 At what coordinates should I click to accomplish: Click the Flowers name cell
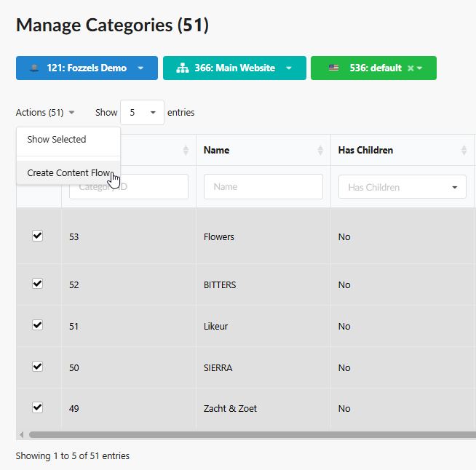(x=263, y=236)
